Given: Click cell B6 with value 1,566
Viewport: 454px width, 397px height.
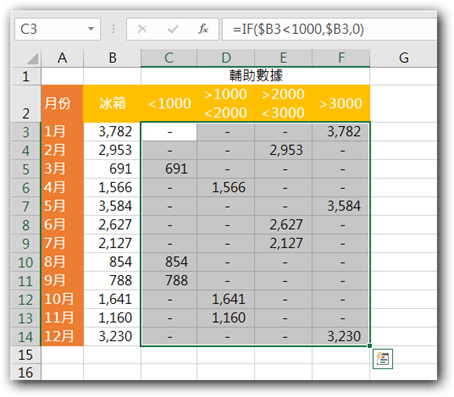Looking at the screenshot, I should tap(112, 188).
